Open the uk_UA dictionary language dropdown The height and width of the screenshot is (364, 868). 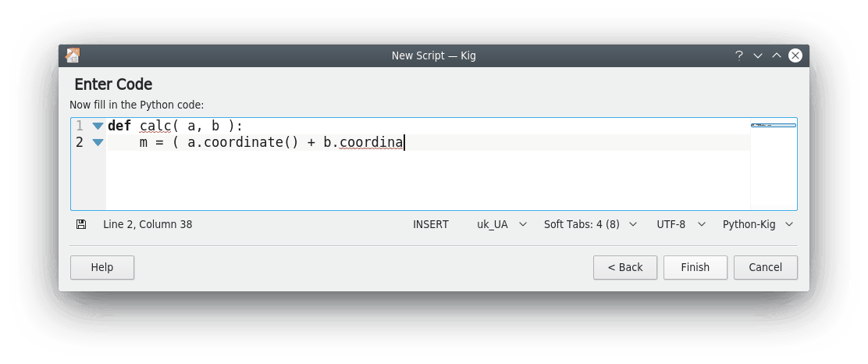501,224
